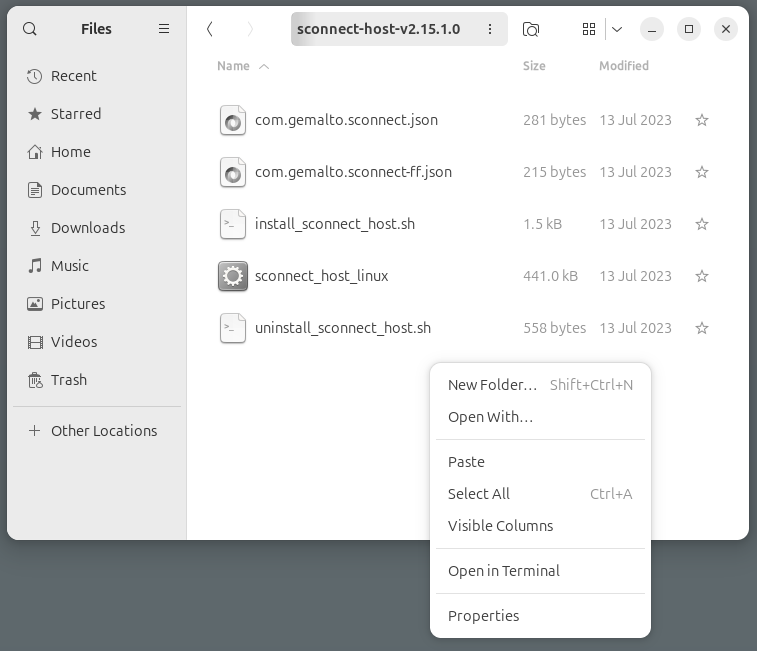The width and height of the screenshot is (757, 651).
Task: Open Other Locations in the sidebar
Action: point(97,431)
